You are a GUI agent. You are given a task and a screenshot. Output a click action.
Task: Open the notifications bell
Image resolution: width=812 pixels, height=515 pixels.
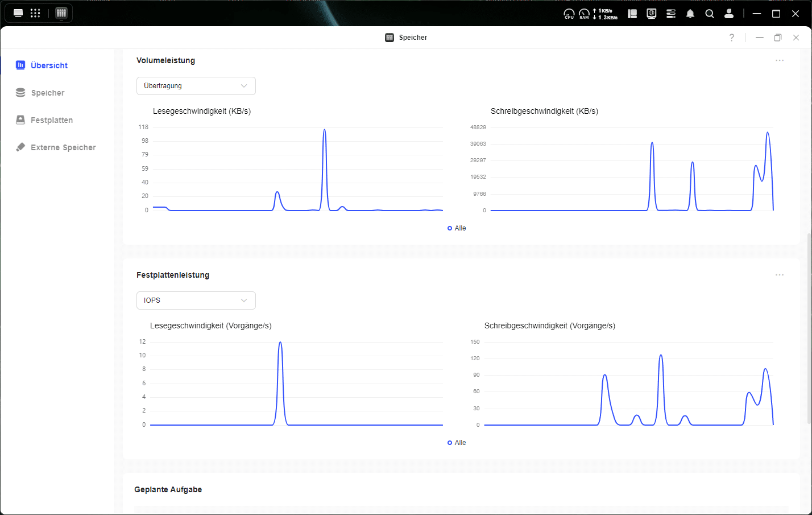[x=690, y=14]
